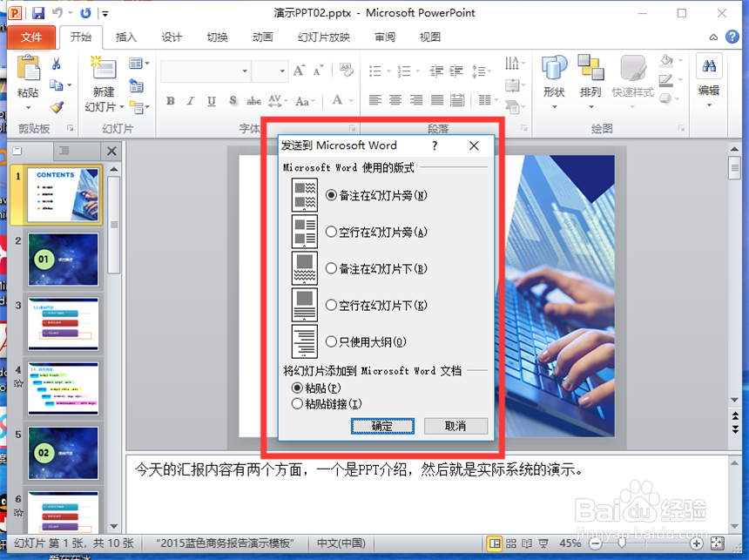Click the main editor scroll-down arrow

(735, 400)
